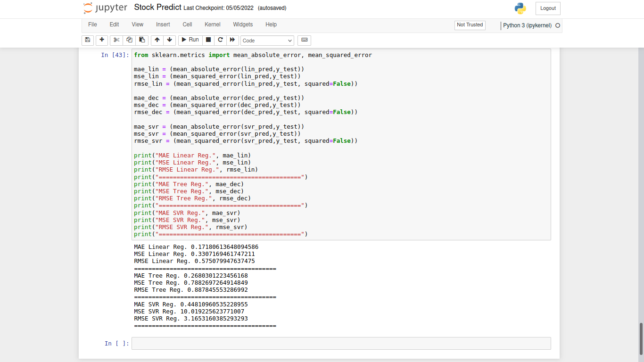The width and height of the screenshot is (644, 362).
Task: Open the Help menu
Action: click(x=271, y=25)
